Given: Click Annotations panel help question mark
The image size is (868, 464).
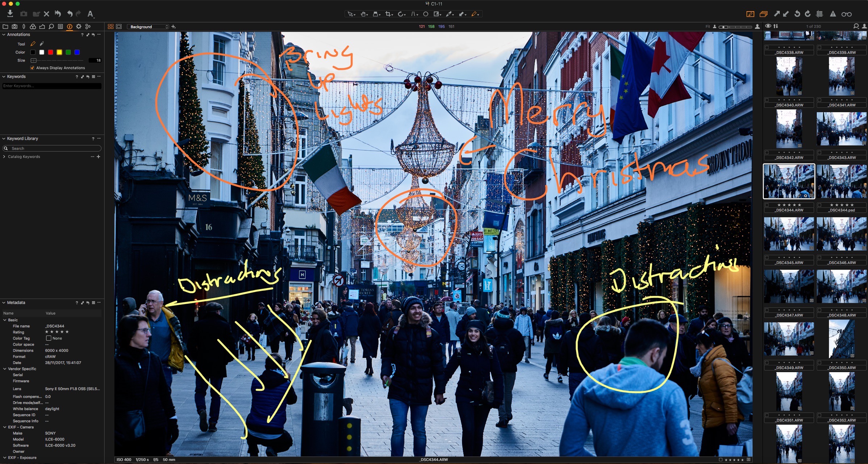Looking at the screenshot, I should click(x=82, y=35).
